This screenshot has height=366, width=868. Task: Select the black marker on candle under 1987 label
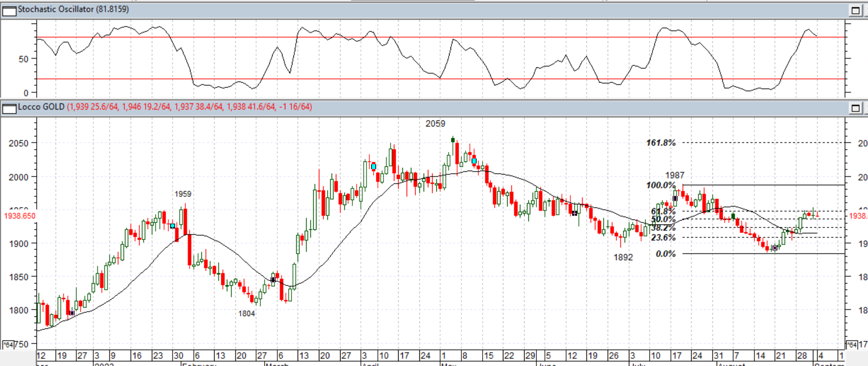coord(675,199)
